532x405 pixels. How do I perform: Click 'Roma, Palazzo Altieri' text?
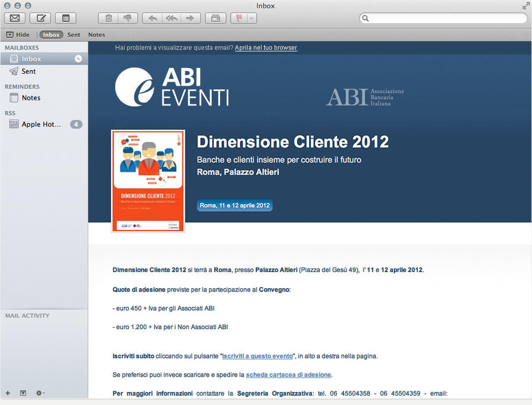pos(238,172)
